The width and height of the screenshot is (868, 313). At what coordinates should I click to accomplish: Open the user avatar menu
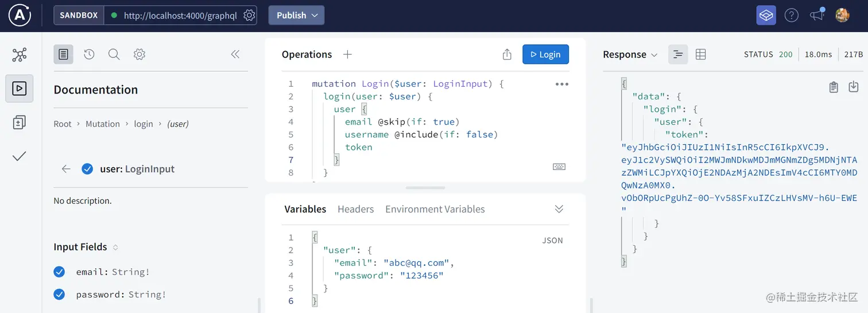(x=842, y=16)
